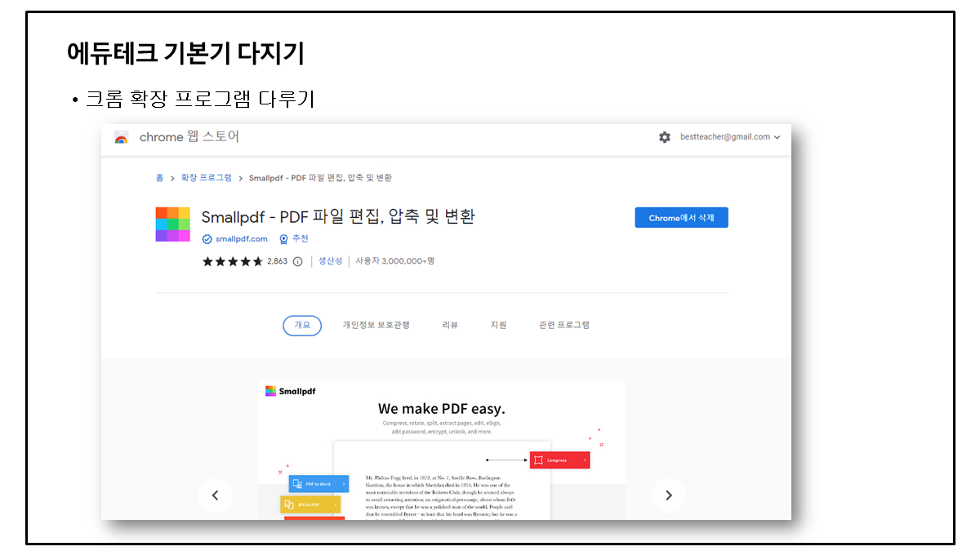Screen dimensions: 980x551
Task: Click the Smallpdf - PDF 파일 편집 extension title
Action: [338, 216]
